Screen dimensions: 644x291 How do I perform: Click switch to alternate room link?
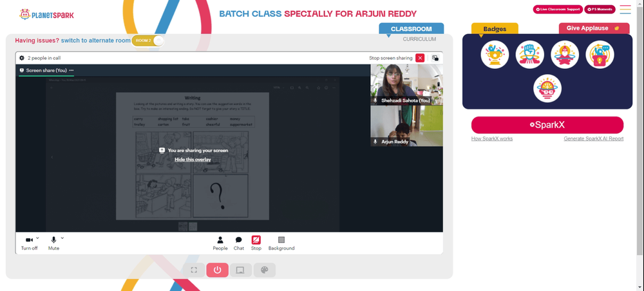click(95, 41)
